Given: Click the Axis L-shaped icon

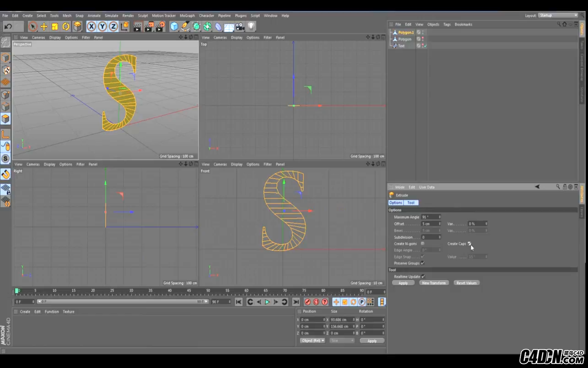Looking at the screenshot, I should click(5, 134).
